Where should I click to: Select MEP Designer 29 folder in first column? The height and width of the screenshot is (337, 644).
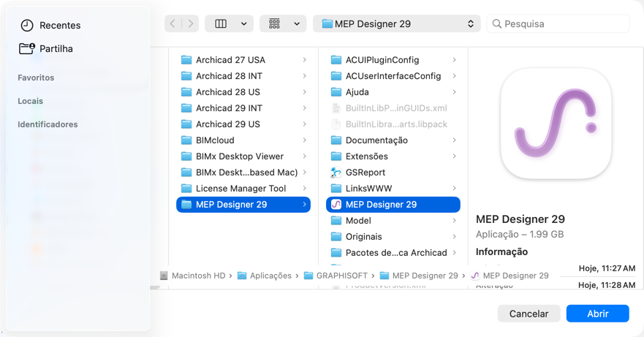coord(243,204)
